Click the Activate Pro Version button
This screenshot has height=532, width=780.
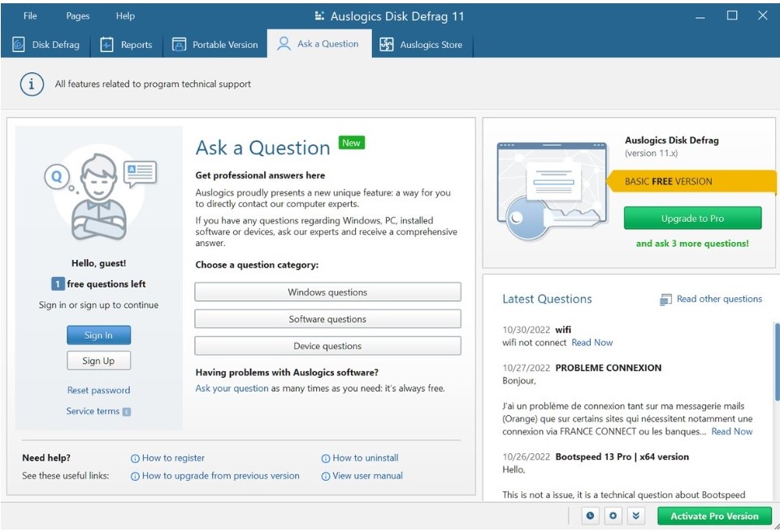[x=714, y=516]
